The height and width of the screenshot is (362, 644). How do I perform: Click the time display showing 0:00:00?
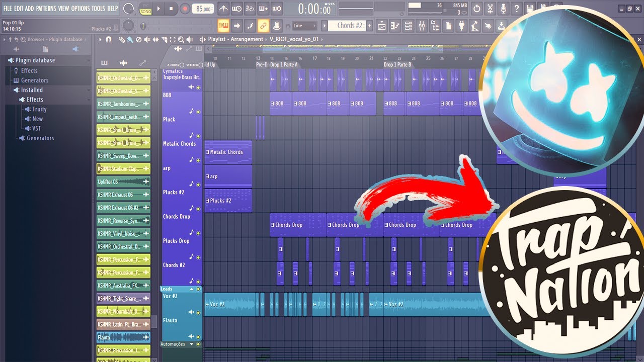pyautogui.click(x=314, y=9)
